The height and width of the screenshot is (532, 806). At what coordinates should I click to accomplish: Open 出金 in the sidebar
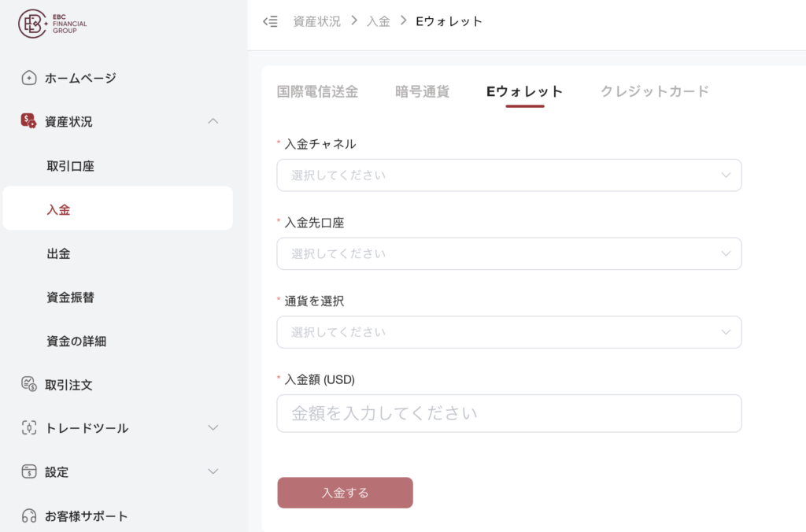pos(59,253)
